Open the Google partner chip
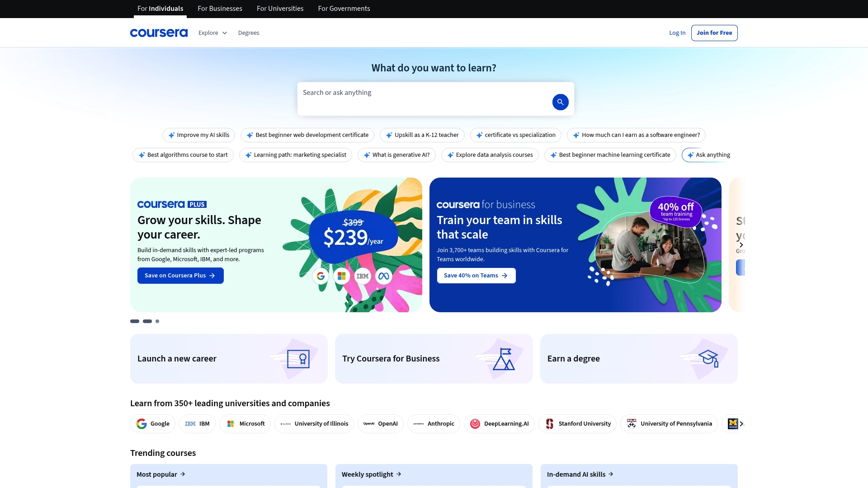868x488 pixels. click(153, 424)
